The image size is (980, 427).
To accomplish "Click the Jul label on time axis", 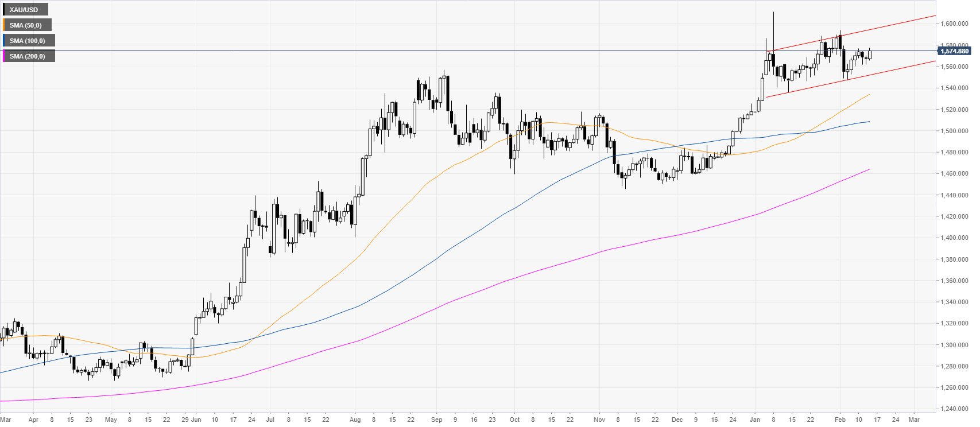I will (x=270, y=420).
